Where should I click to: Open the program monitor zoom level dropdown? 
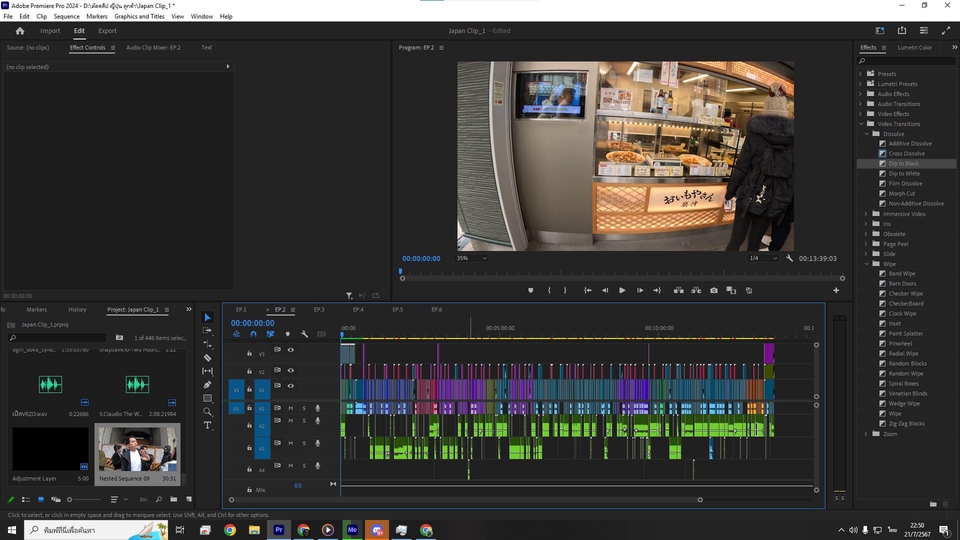pos(471,258)
